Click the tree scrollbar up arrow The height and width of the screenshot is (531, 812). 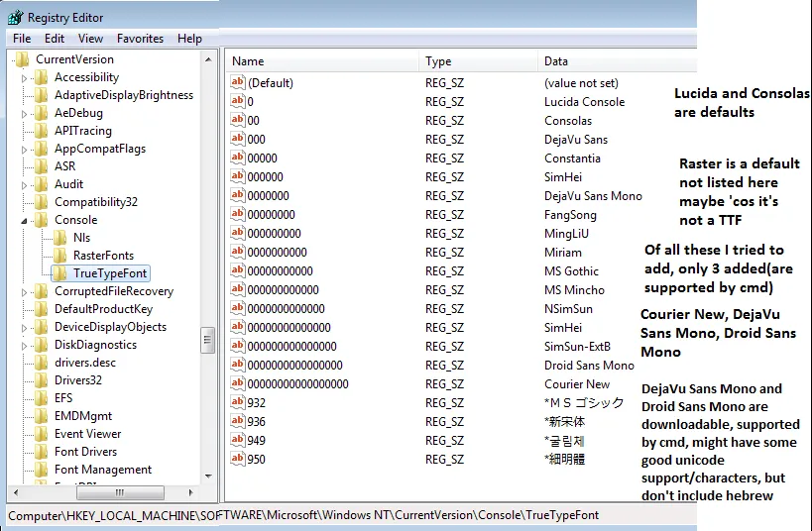point(208,59)
